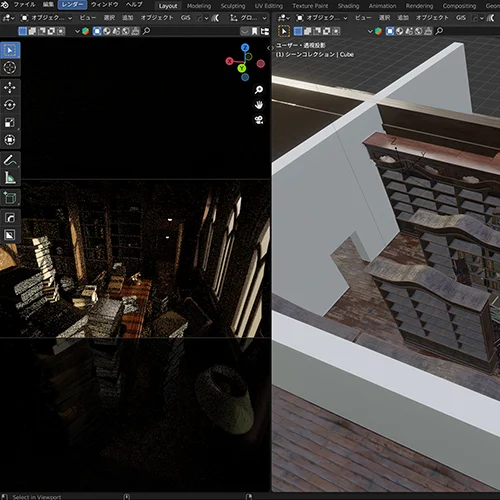Select the Cursor tool in left toolbar
Viewport: 500px width, 500px height.
point(10,68)
